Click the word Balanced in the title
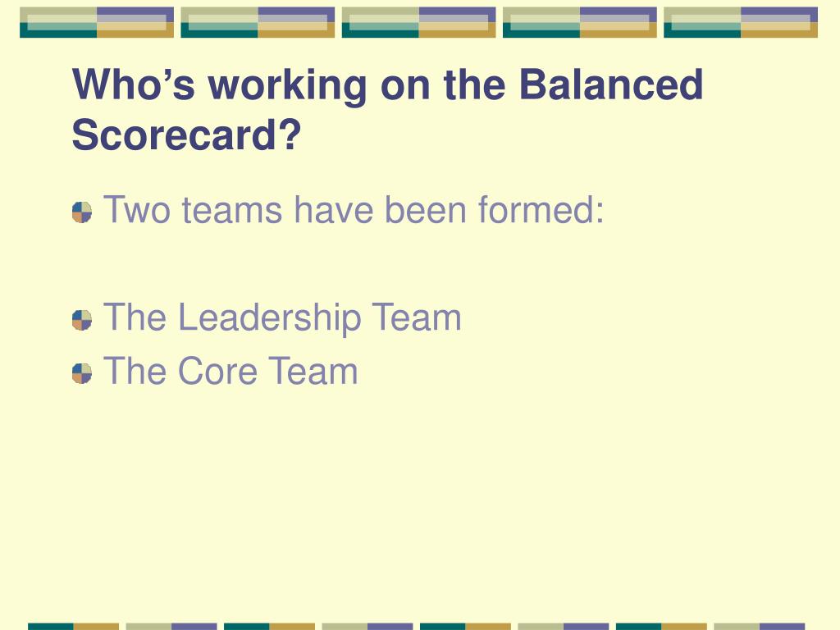The width and height of the screenshot is (840, 630). [611, 84]
